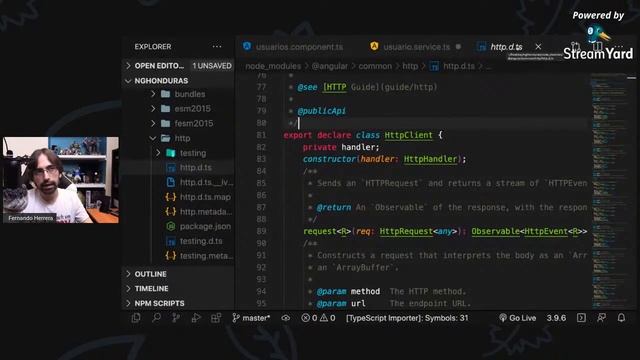Open http.d.ts.map file

pos(205,197)
